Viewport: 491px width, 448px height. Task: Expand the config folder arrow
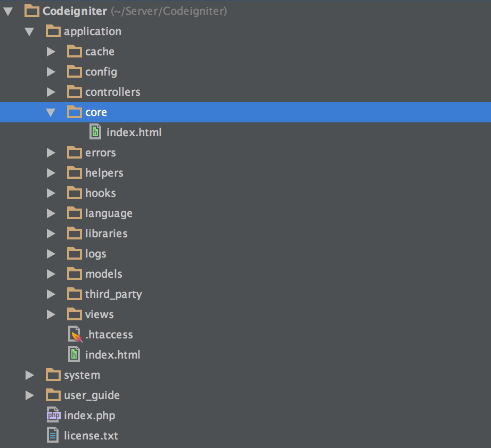[x=51, y=72]
